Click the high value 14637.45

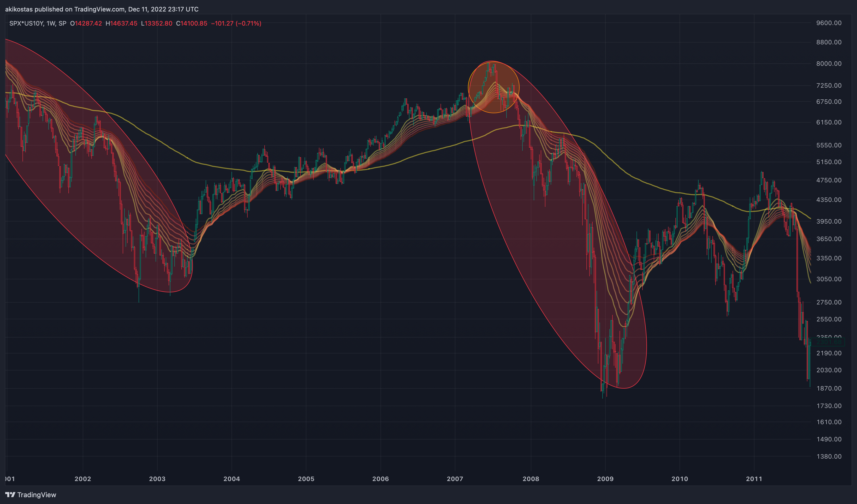(x=124, y=23)
